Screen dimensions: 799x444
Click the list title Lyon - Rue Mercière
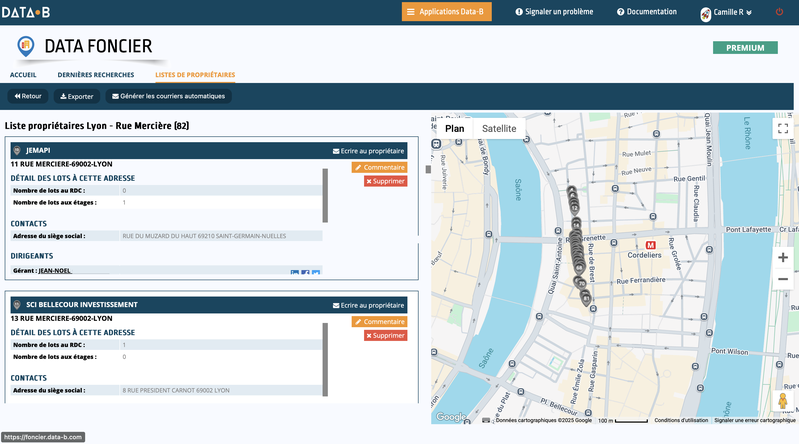[97, 125]
